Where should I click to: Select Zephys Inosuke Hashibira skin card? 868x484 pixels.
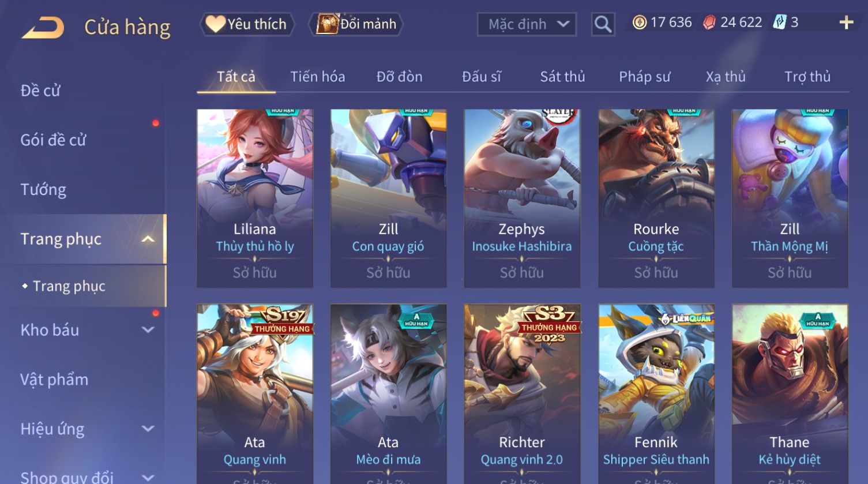coord(522,198)
